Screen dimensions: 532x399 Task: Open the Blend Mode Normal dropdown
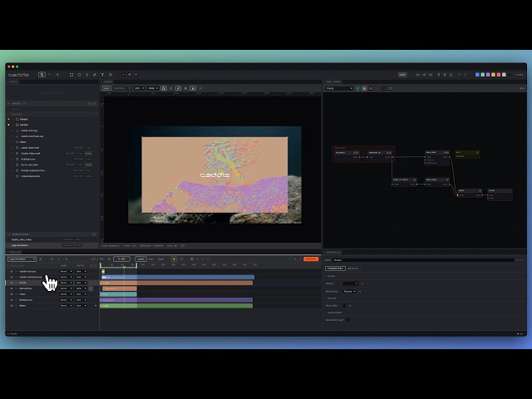point(349,292)
